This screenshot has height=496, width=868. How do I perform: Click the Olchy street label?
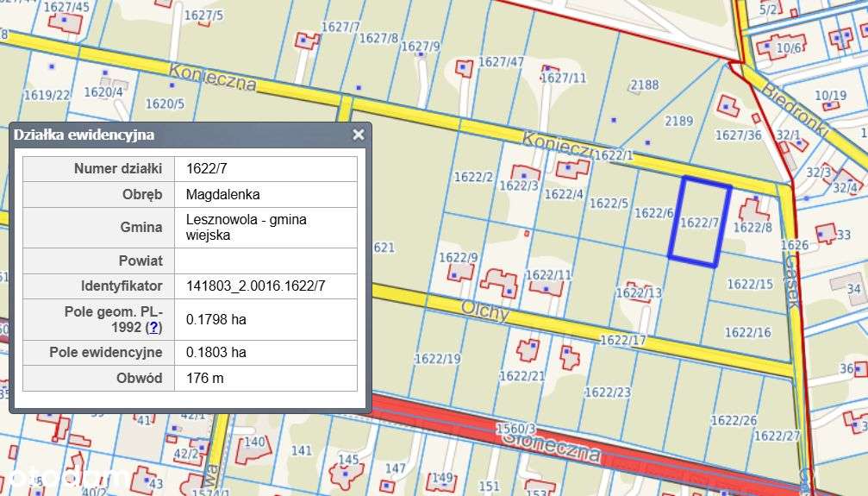485,311
